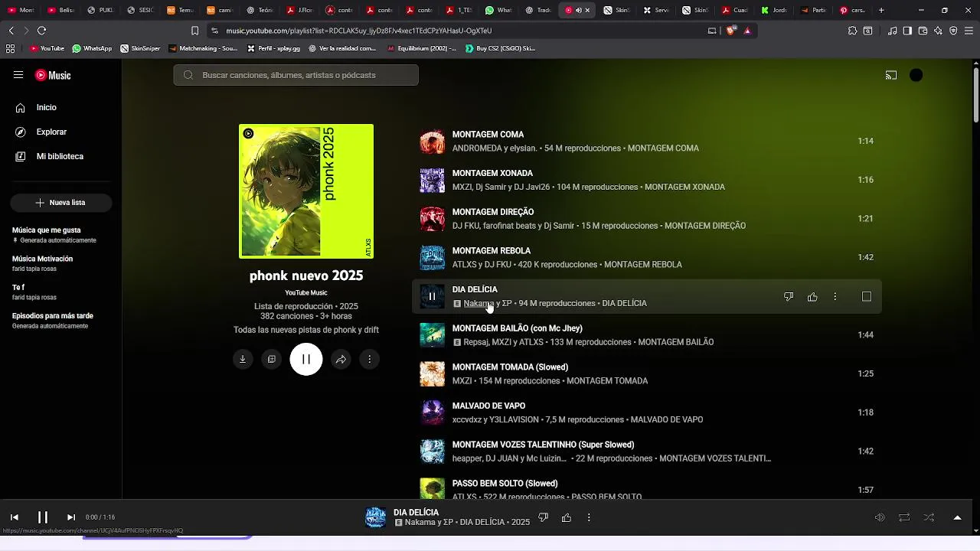Toggle shuffle in player bar
Image resolution: width=980 pixels, height=551 pixels.
pyautogui.click(x=929, y=517)
